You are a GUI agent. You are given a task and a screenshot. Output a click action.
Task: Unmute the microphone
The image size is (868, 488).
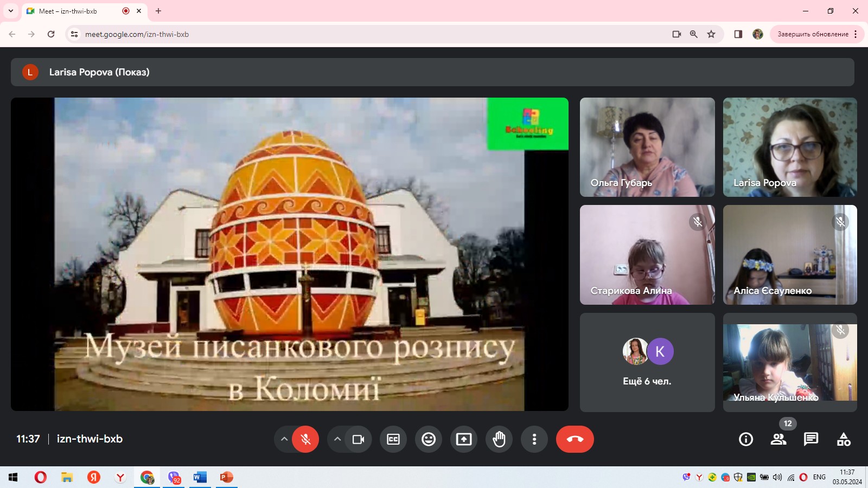point(305,439)
